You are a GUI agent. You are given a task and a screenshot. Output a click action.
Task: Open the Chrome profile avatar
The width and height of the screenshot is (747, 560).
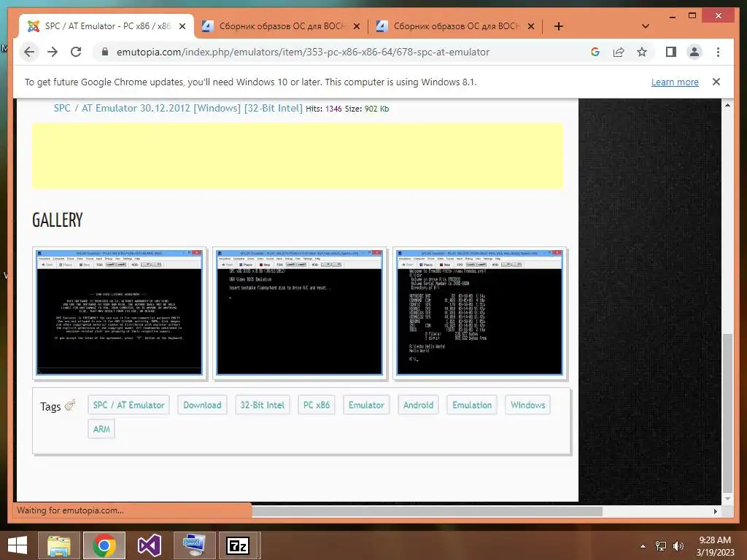694,52
